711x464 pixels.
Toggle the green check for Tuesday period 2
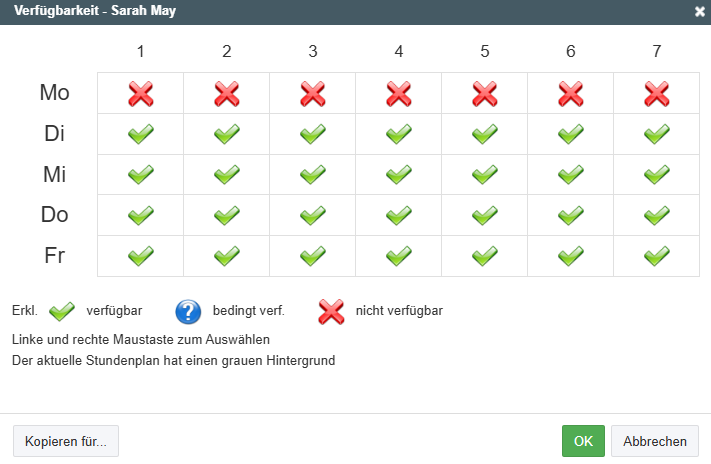click(227, 134)
